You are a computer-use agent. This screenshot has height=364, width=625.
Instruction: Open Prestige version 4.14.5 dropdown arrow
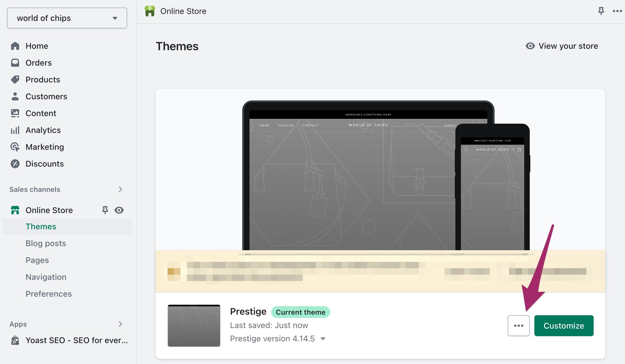pyautogui.click(x=323, y=339)
